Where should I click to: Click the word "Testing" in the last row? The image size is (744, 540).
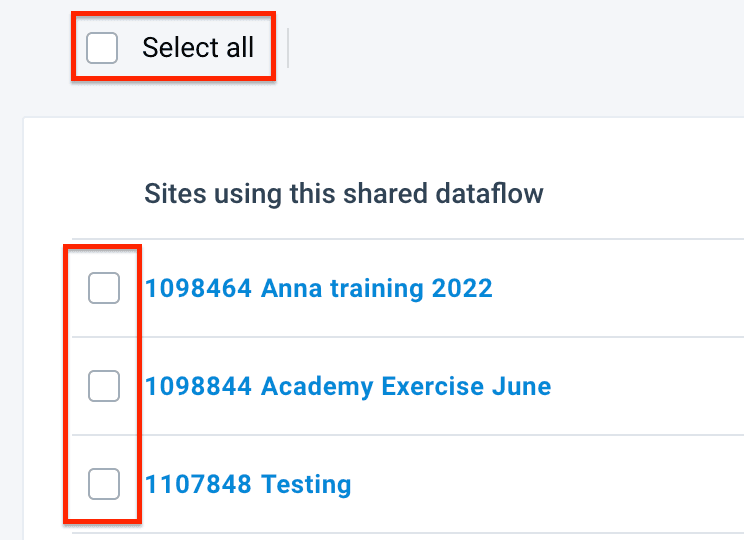[x=306, y=486]
